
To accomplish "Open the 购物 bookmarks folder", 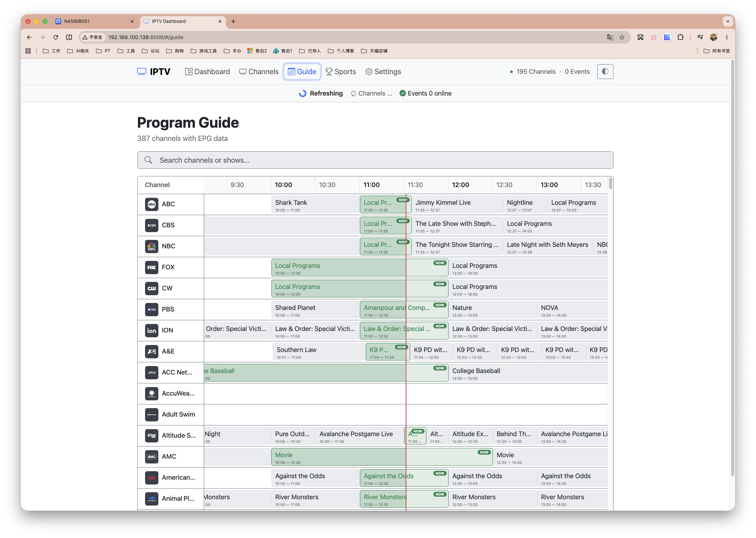I will [175, 51].
